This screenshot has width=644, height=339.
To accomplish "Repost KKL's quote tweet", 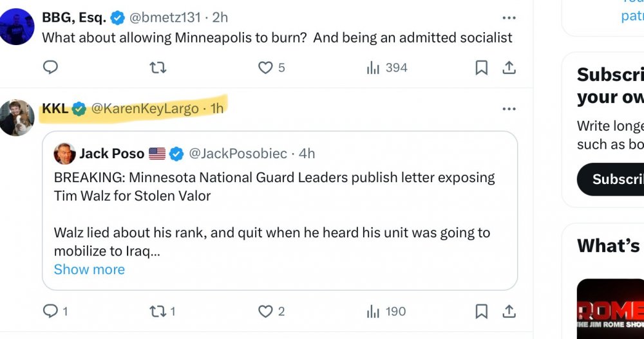I will coord(158,312).
